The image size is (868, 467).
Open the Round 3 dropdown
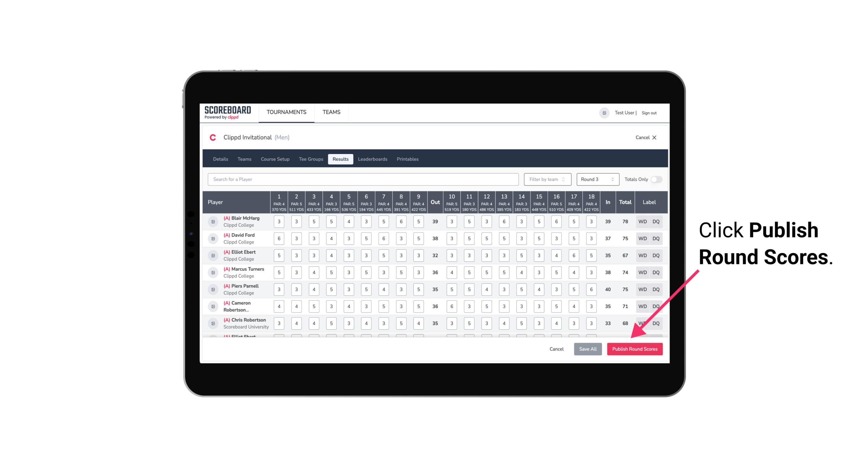pyautogui.click(x=597, y=179)
